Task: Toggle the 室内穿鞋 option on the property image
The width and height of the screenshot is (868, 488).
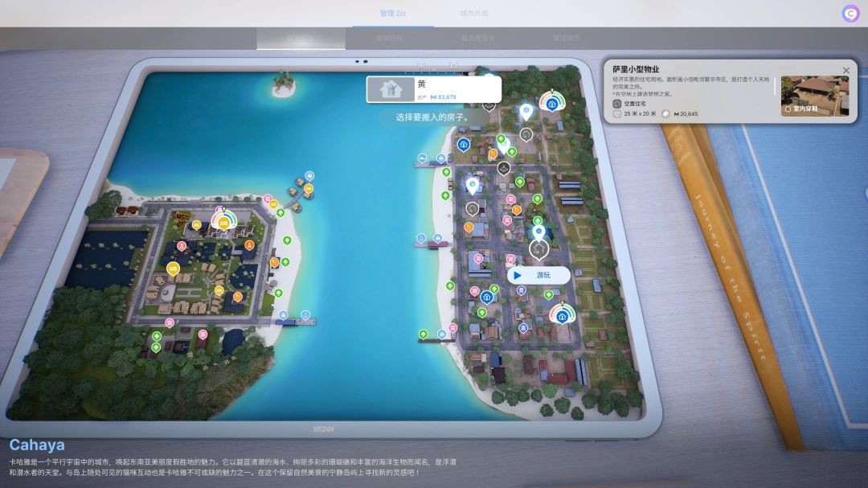Action: coord(788,109)
